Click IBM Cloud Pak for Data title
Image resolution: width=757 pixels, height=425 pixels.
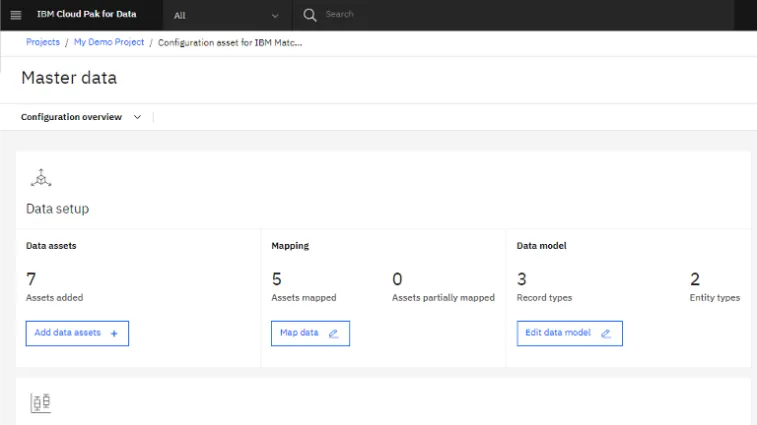[86, 15]
